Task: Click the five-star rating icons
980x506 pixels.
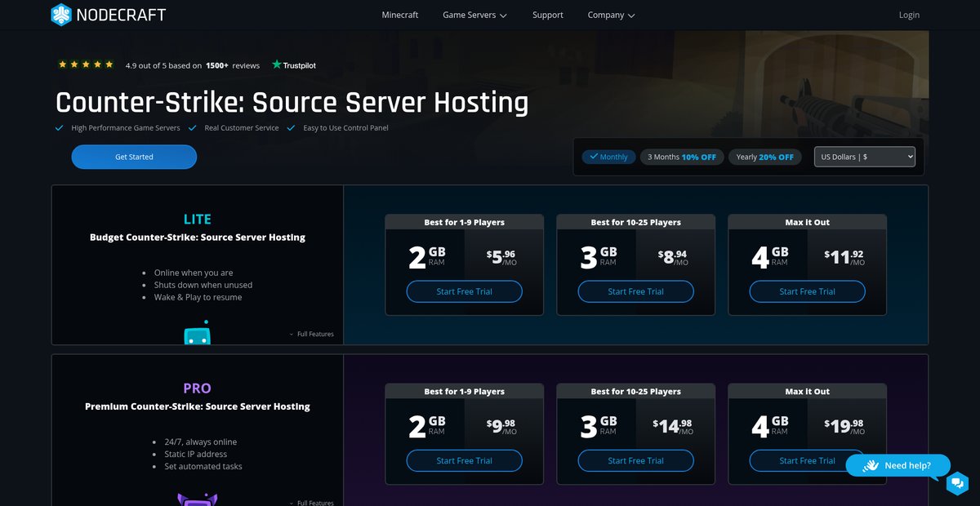Action: [86, 64]
